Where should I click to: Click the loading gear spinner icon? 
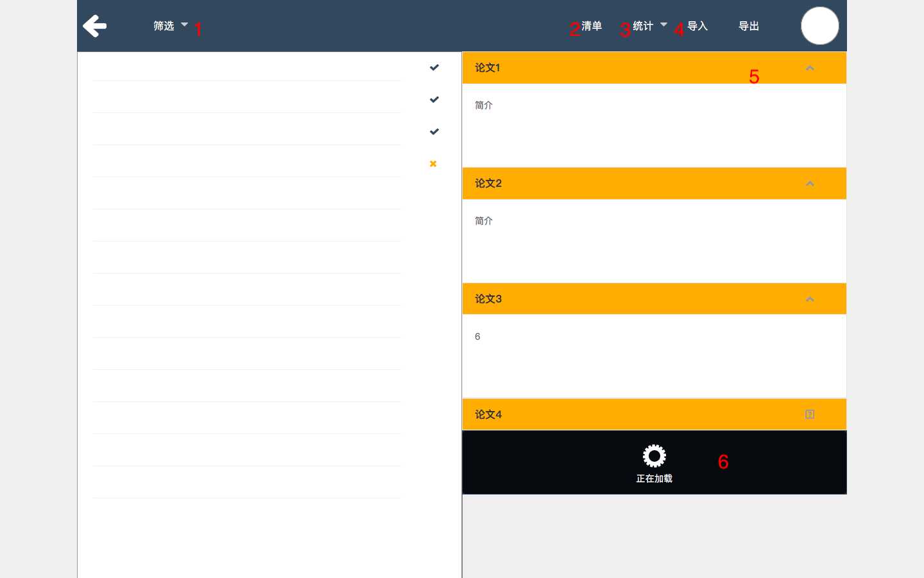654,456
